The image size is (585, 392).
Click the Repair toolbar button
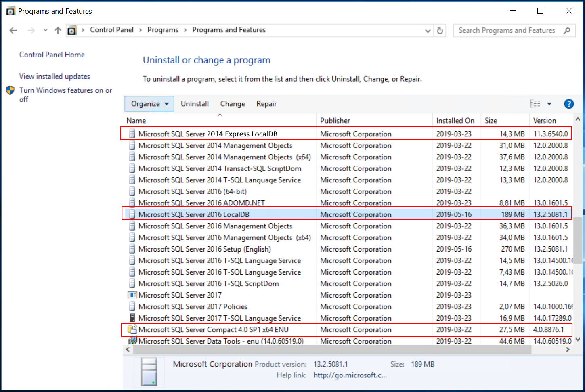coord(266,104)
